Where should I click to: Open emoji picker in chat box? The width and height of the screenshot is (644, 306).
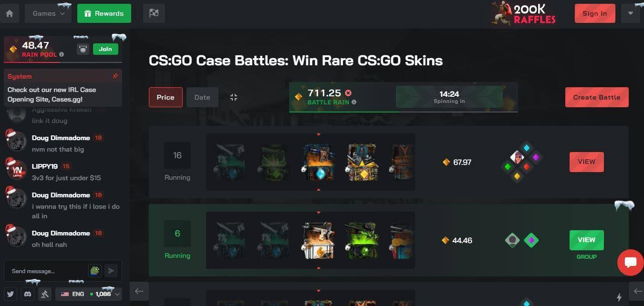[95, 271]
